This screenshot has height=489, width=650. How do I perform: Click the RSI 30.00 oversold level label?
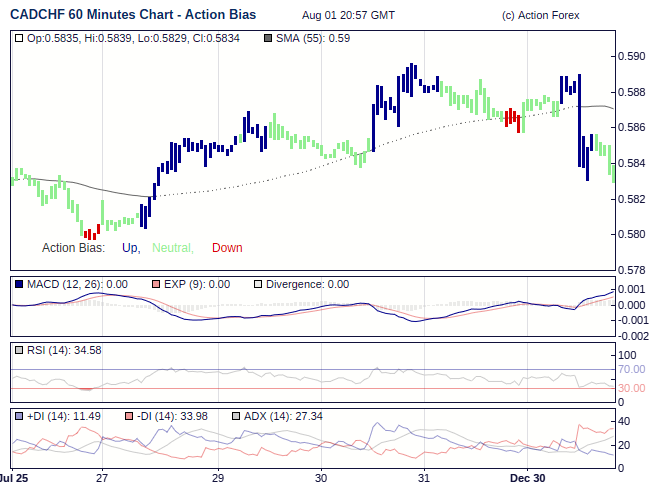631,388
